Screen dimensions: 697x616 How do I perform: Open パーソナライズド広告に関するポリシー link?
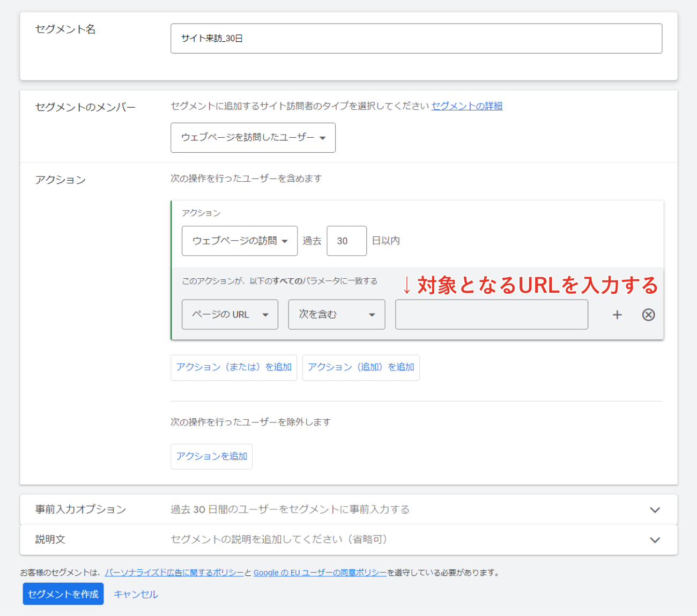pyautogui.click(x=174, y=573)
